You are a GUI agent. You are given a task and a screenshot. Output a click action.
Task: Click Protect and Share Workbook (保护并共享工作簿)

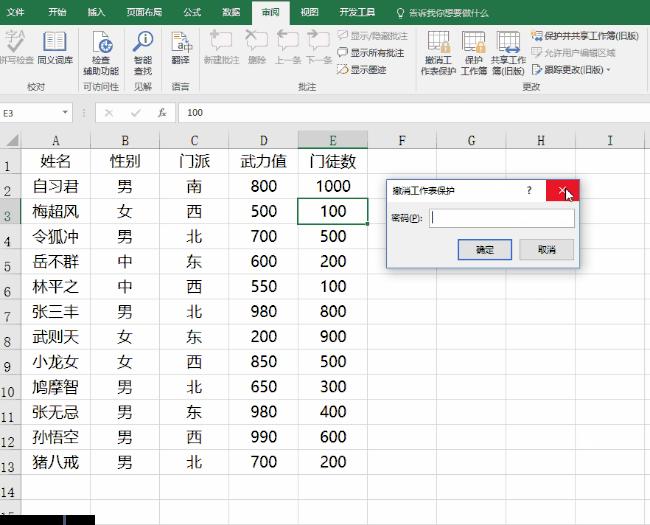pyautogui.click(x=585, y=36)
